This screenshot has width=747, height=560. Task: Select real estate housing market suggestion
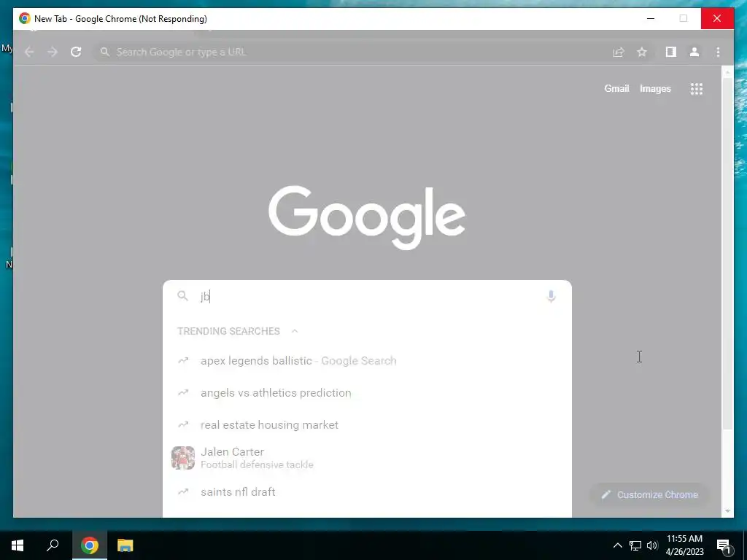(x=367, y=424)
